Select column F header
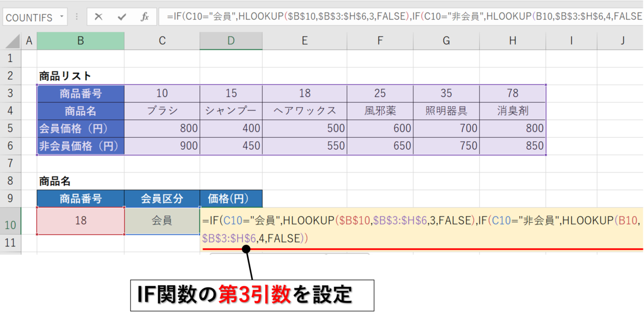Viewport: 644px width, 322px height. click(380, 41)
